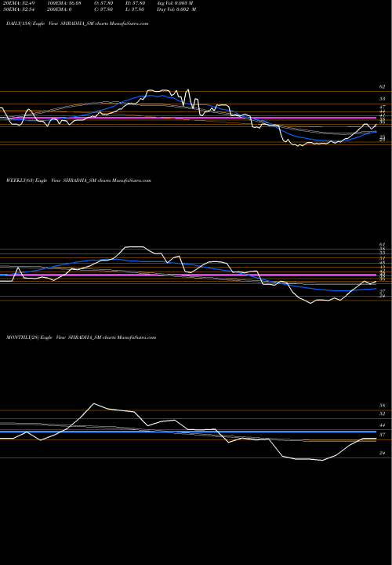Click the H: 37.80 high value
392x565 pixels.
(x=134, y=2)
